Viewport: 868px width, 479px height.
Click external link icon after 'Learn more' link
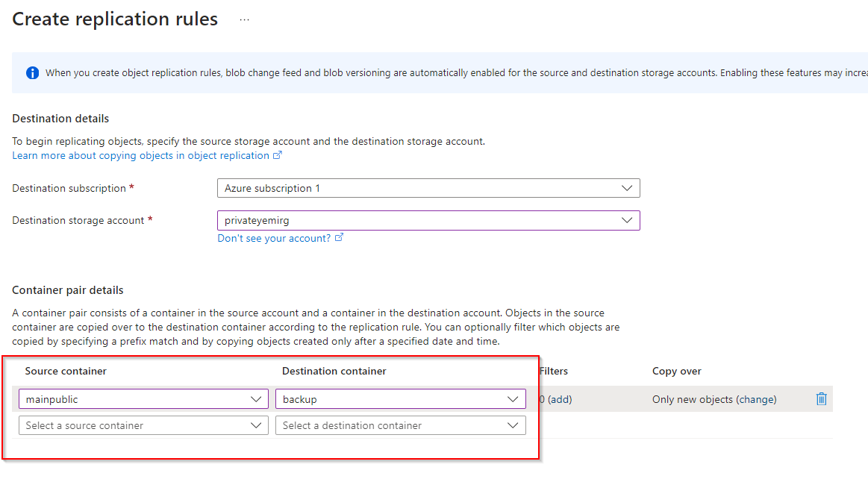(278, 156)
